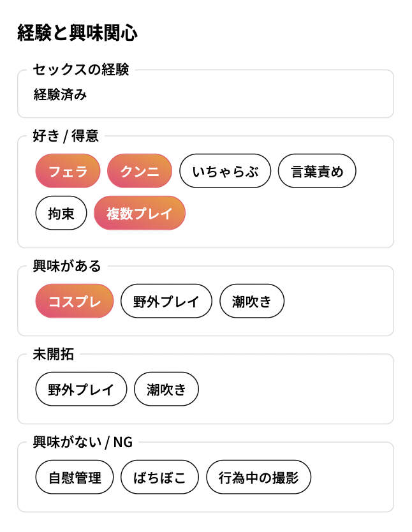Click the 未開拓 section label
The width and height of the screenshot is (412, 532).
point(53,354)
